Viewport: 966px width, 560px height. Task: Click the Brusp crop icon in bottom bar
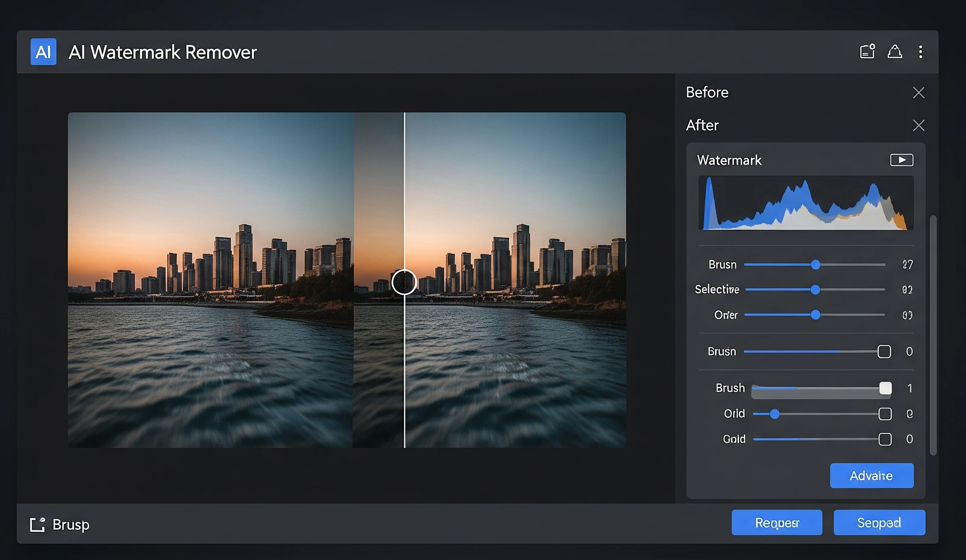tap(37, 524)
